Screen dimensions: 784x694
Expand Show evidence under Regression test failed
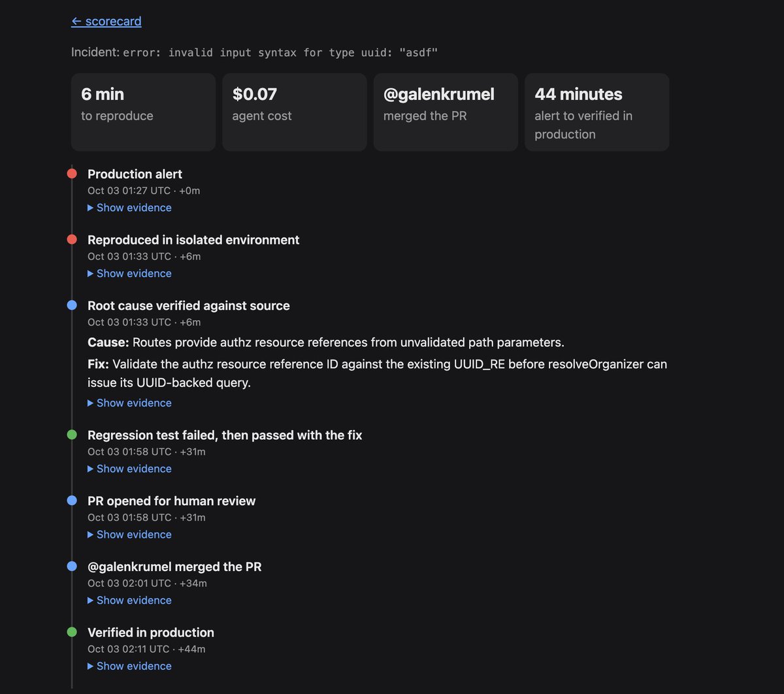click(x=129, y=469)
